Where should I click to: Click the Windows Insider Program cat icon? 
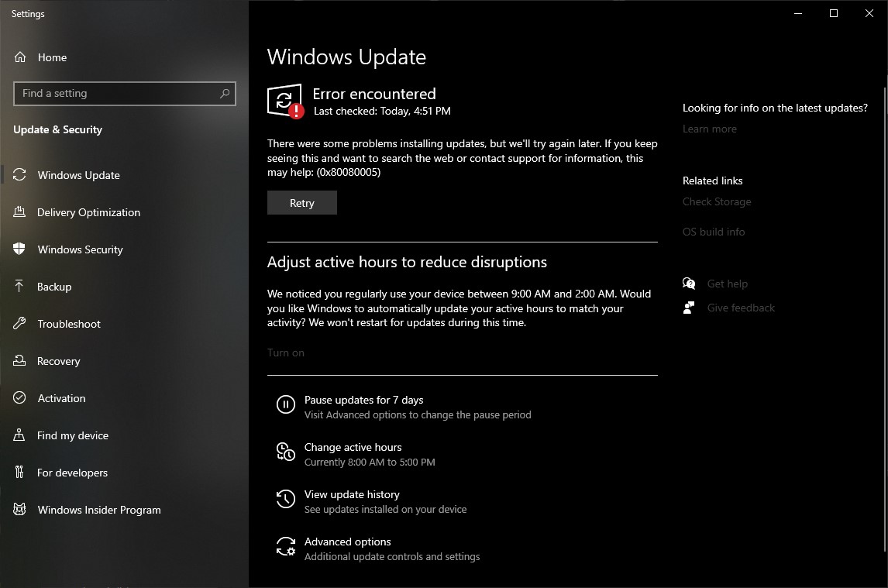pyautogui.click(x=19, y=509)
